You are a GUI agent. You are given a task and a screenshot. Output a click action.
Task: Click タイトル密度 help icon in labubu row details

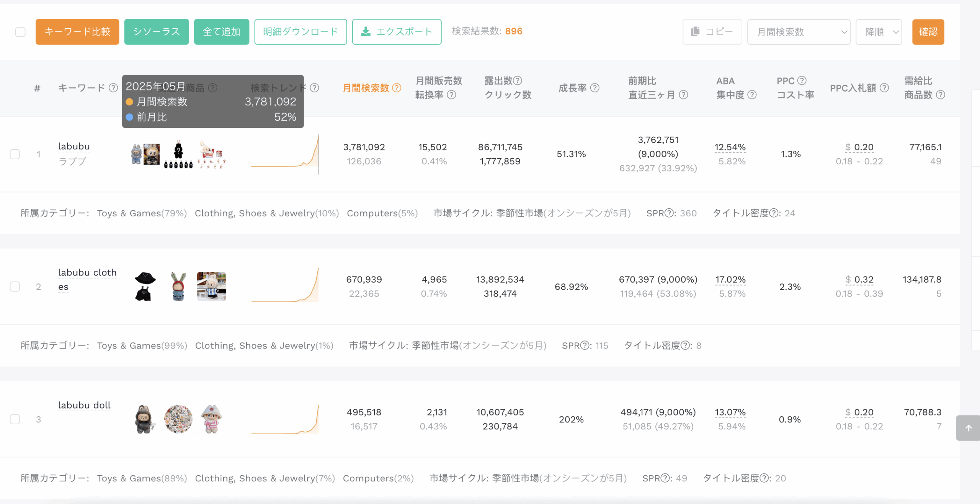(774, 213)
